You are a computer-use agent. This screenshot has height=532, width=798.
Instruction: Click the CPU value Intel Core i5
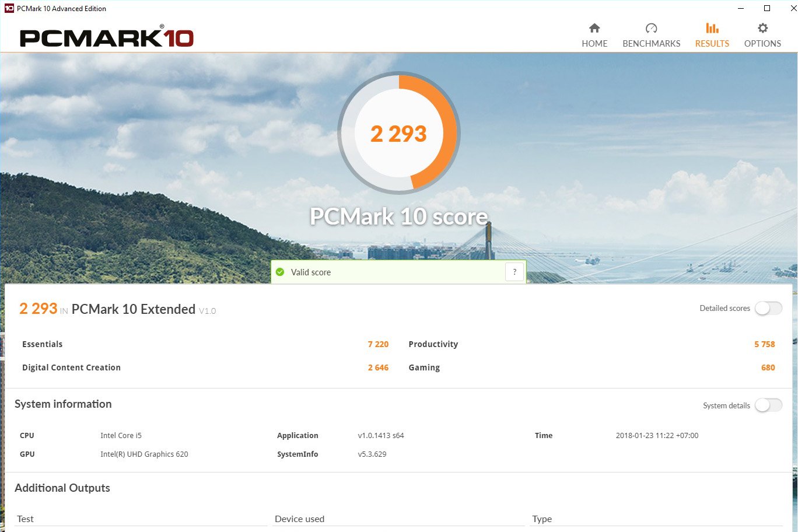coord(121,436)
